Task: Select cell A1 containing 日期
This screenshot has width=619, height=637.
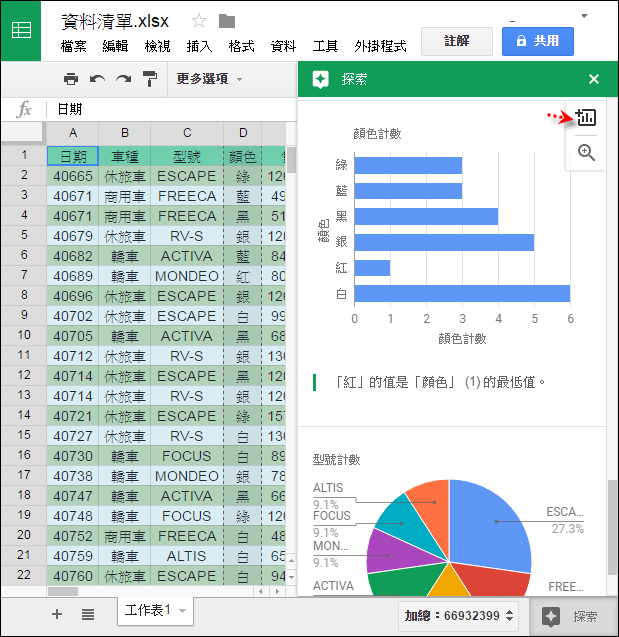Action: click(73, 156)
